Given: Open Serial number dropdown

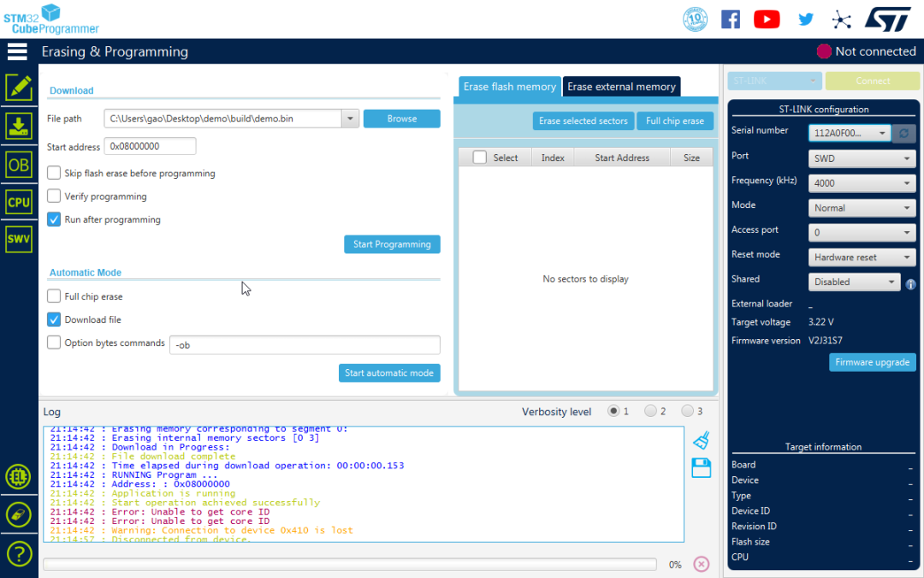Looking at the screenshot, I should click(x=850, y=134).
